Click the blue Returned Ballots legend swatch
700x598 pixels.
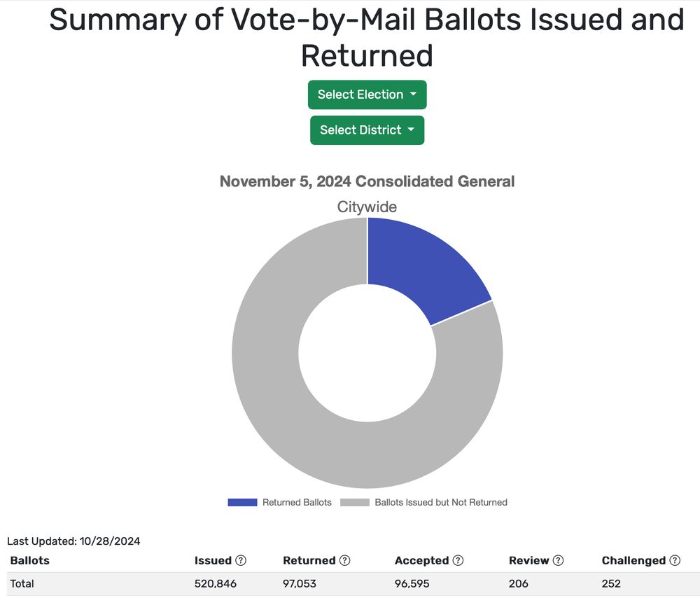[x=242, y=502]
